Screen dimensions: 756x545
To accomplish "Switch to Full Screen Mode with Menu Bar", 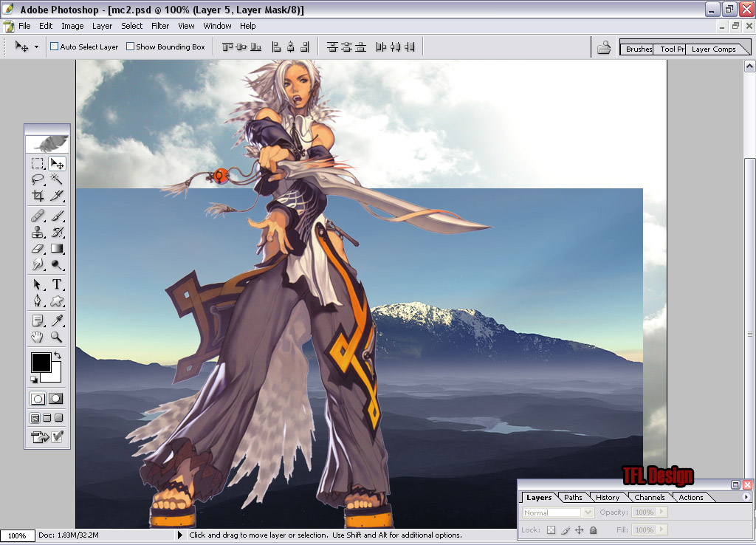I will pyautogui.click(x=47, y=418).
